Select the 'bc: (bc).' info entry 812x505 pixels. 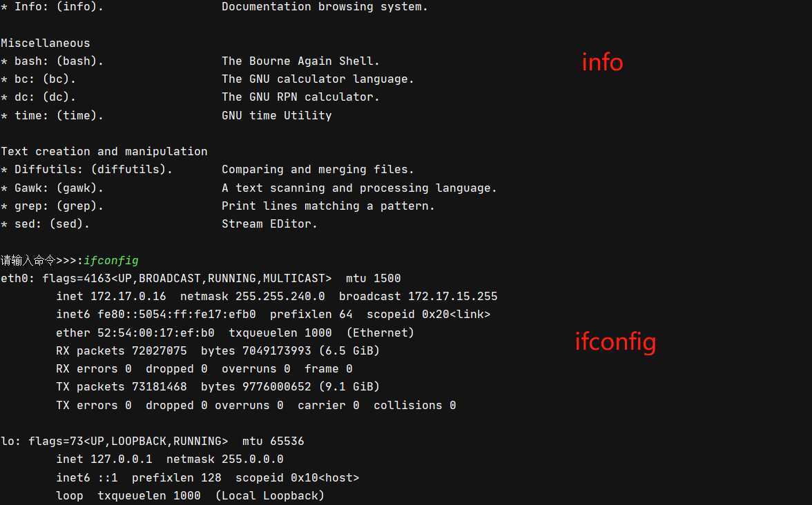pos(45,79)
